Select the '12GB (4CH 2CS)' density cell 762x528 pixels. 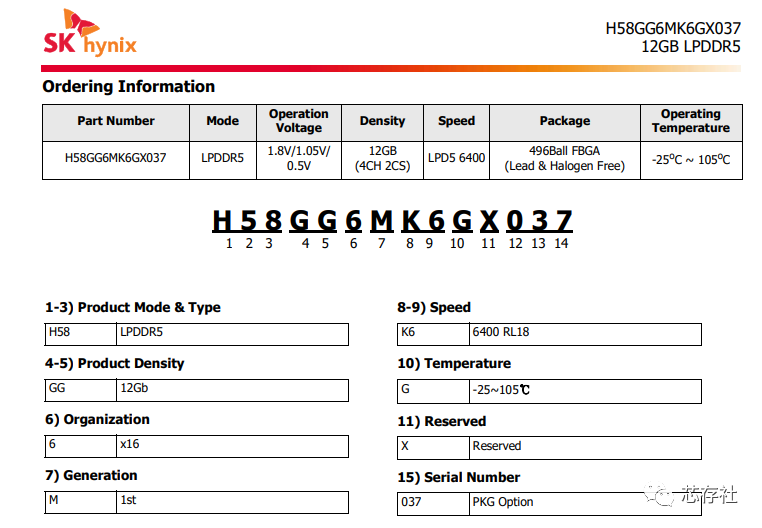[382, 158]
